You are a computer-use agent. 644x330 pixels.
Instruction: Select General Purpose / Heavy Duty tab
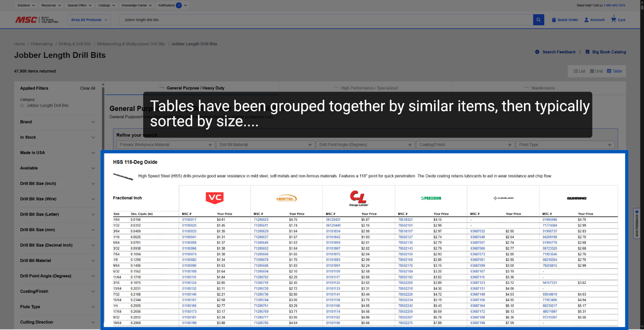pyautogui.click(x=192, y=88)
